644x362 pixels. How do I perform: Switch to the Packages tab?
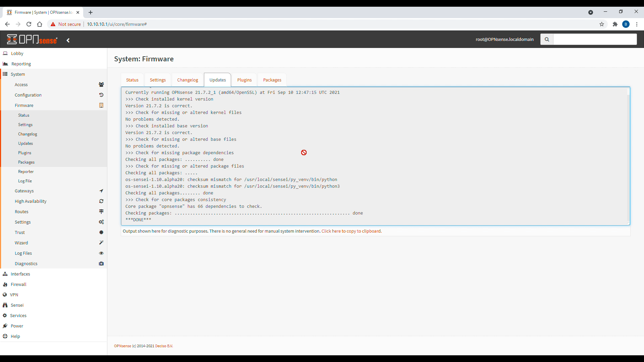point(272,80)
